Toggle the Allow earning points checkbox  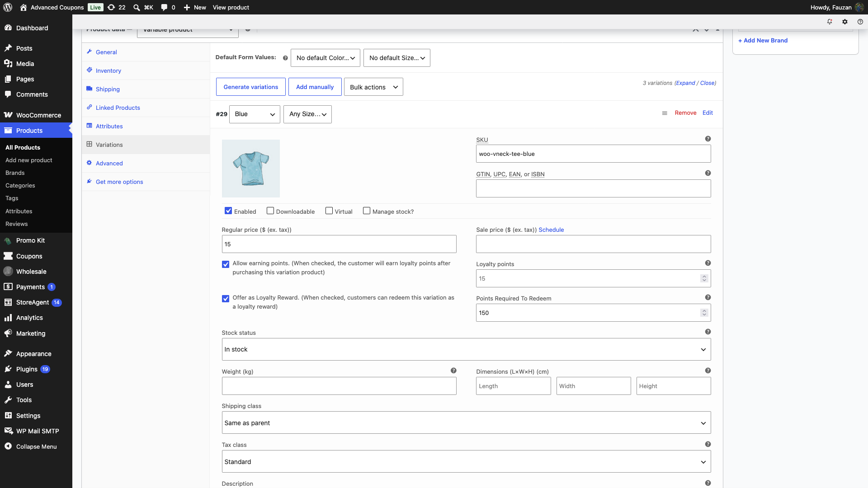[226, 265]
